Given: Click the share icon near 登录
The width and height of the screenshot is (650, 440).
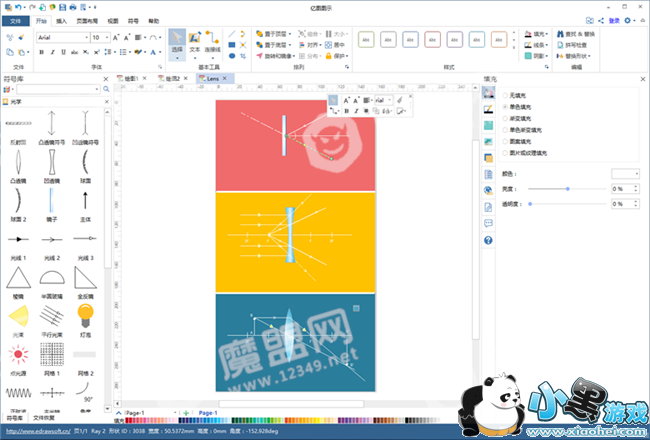Looking at the screenshot, I should point(601,20).
